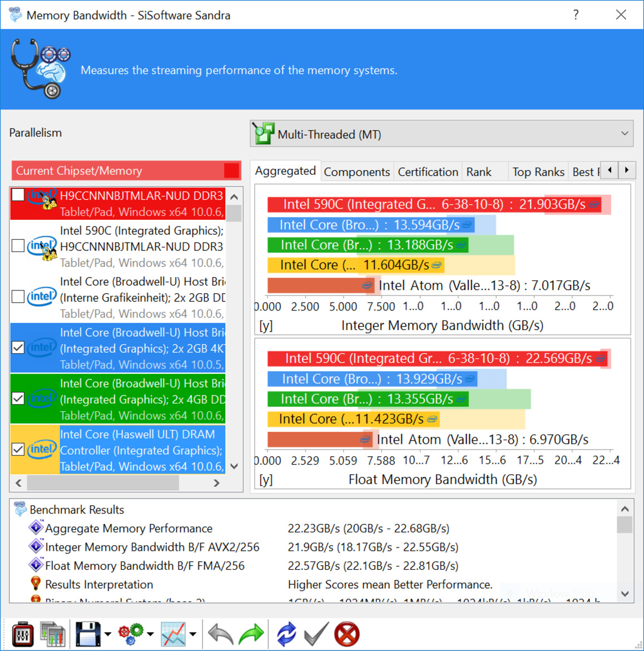Switch to the Components tab
This screenshot has width=644, height=651.
click(357, 172)
